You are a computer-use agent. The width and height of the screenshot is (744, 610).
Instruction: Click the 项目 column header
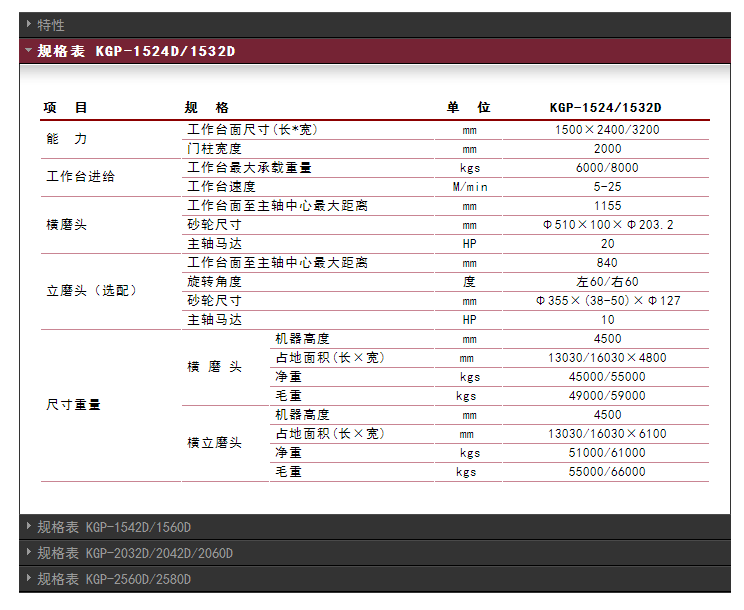65,108
